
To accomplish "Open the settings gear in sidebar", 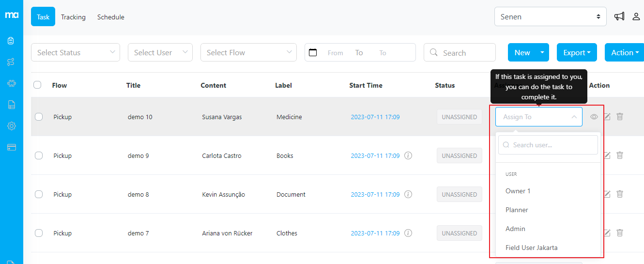I will pyautogui.click(x=11, y=126).
